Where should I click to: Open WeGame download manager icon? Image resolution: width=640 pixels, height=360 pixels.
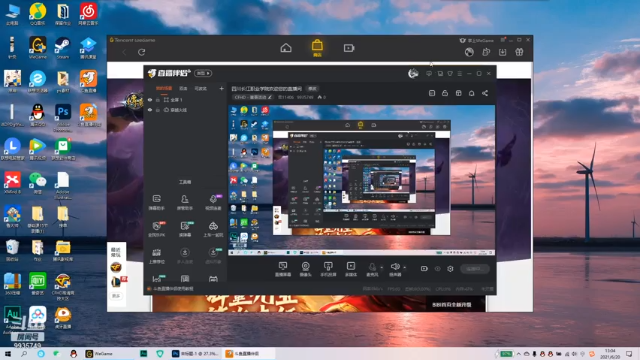click(502, 52)
